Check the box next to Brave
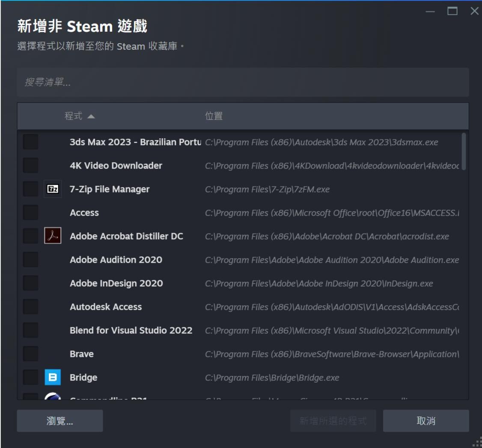 click(x=30, y=353)
